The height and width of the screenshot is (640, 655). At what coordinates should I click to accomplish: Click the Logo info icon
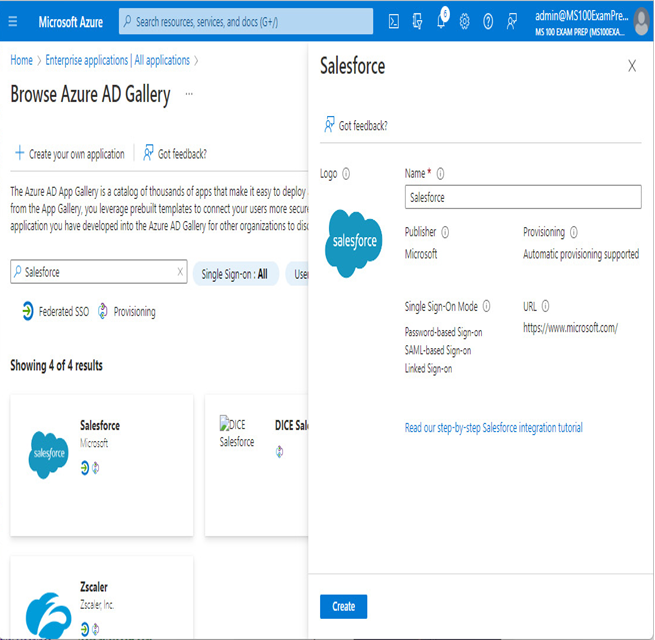[346, 173]
